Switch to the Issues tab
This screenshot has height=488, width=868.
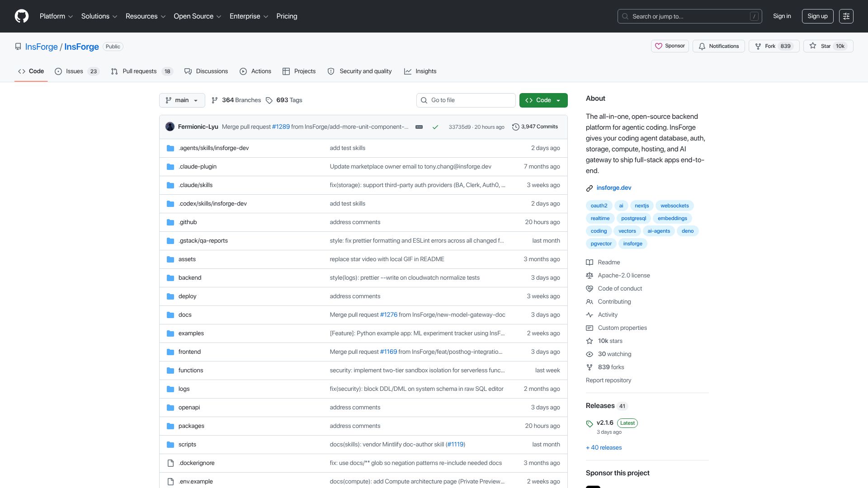pyautogui.click(x=76, y=71)
